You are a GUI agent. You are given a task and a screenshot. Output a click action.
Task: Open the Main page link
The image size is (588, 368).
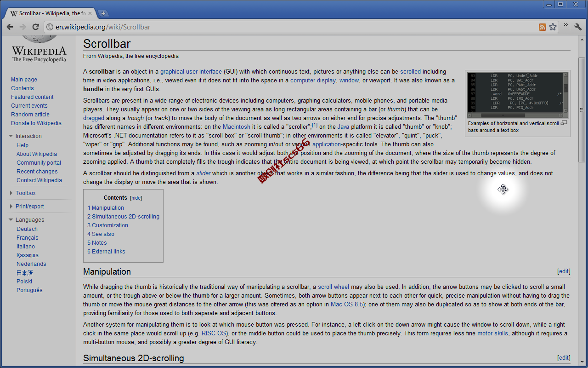[24, 80]
